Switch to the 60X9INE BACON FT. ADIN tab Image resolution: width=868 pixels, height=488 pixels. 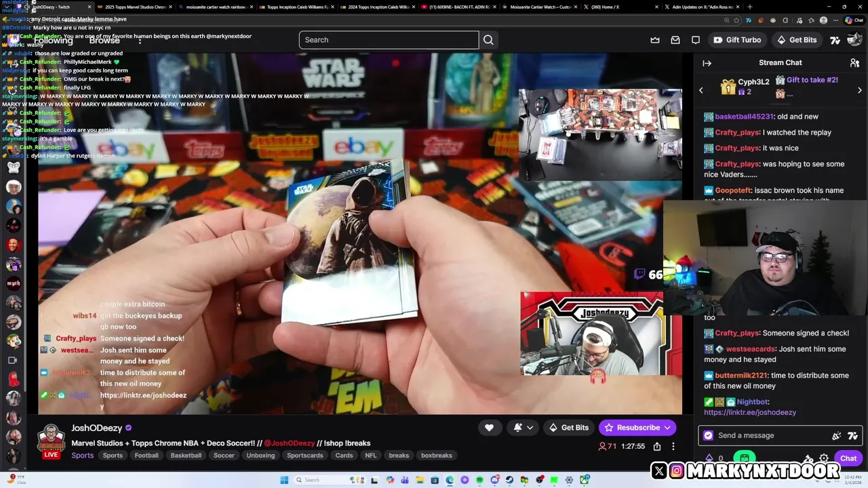coord(458,7)
